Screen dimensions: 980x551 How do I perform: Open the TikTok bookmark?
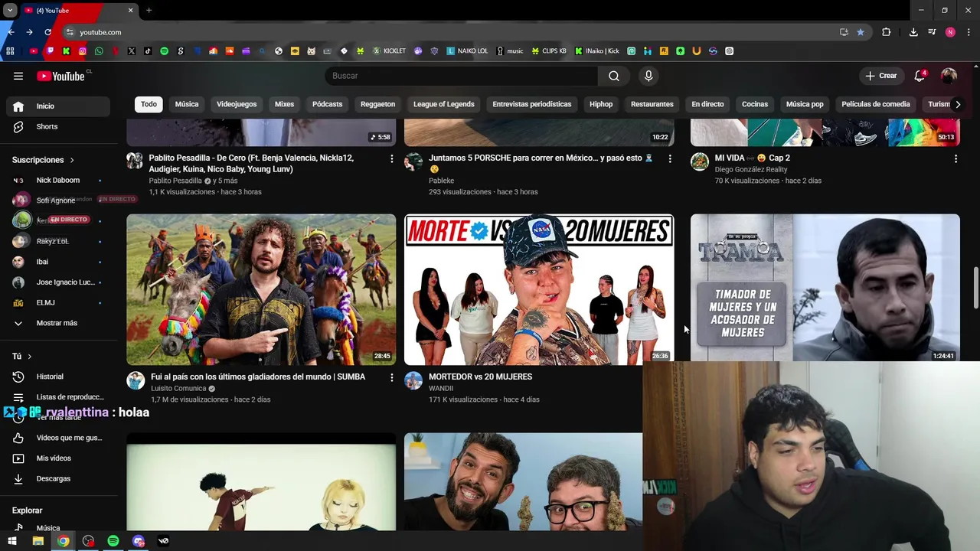pyautogui.click(x=148, y=51)
